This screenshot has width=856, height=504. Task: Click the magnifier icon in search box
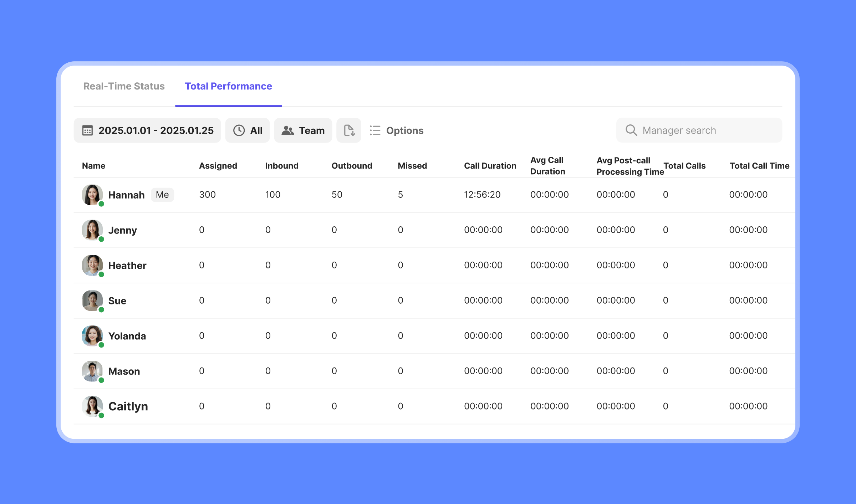pyautogui.click(x=631, y=130)
